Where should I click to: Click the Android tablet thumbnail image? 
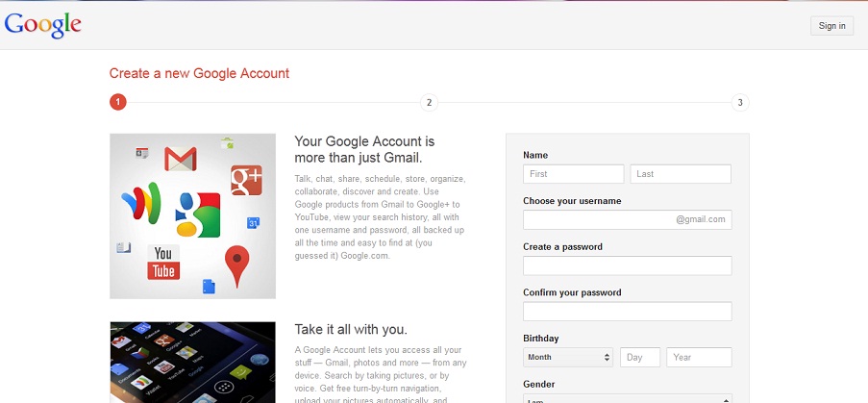pos(192,362)
